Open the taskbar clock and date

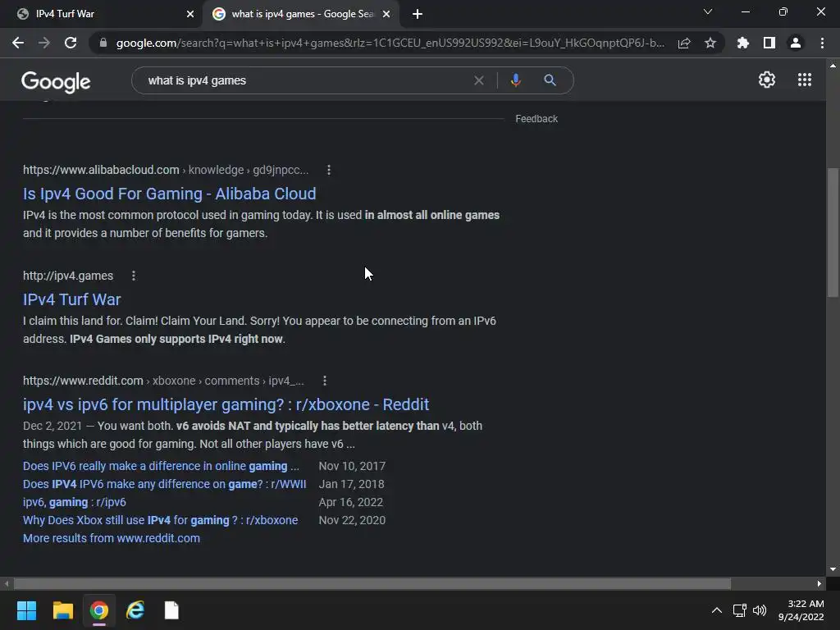(801, 610)
